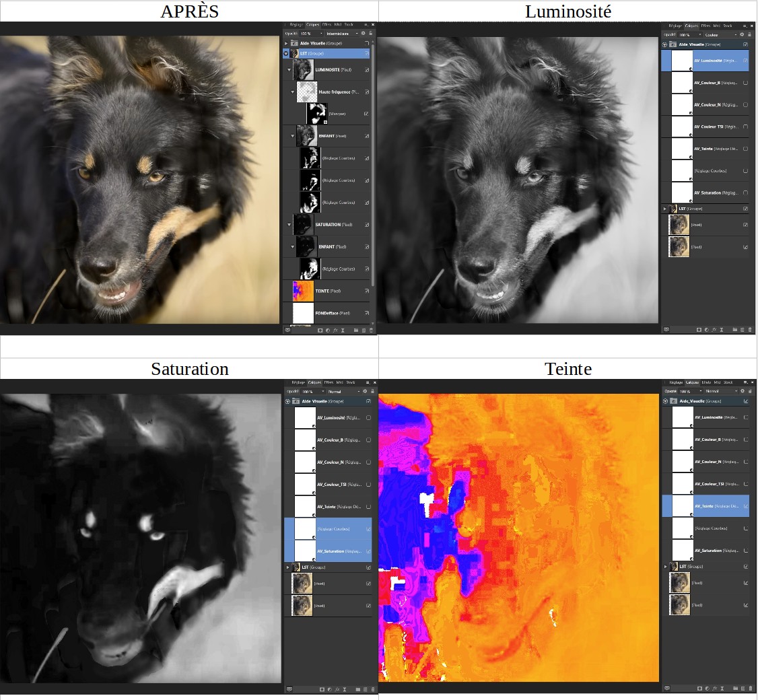Click the gear icon in Luminosité layers panel
The image size is (758, 700).
click(x=742, y=34)
